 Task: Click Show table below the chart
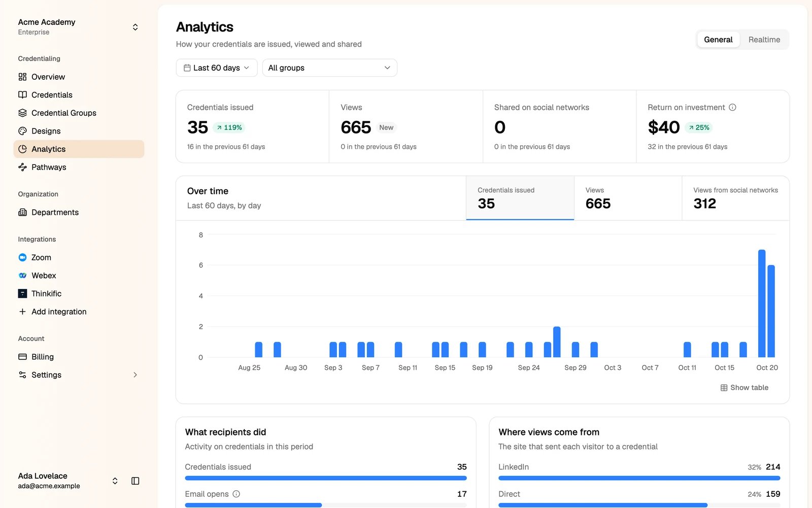(745, 388)
